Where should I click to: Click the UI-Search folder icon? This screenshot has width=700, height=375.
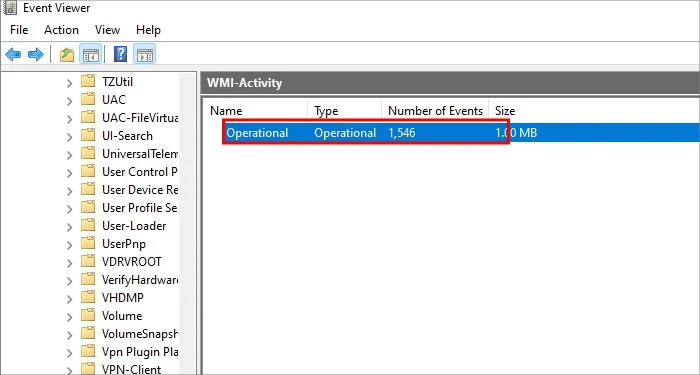point(88,135)
